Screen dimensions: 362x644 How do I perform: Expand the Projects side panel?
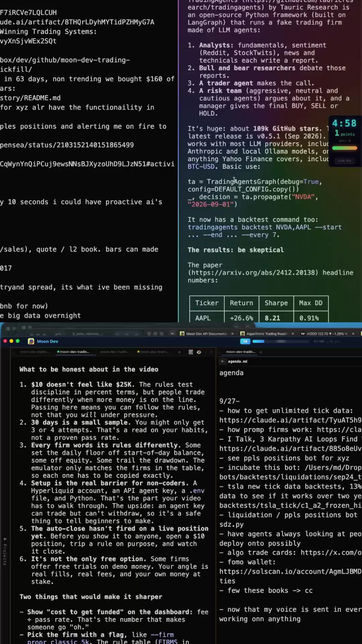[x=5, y=551]
